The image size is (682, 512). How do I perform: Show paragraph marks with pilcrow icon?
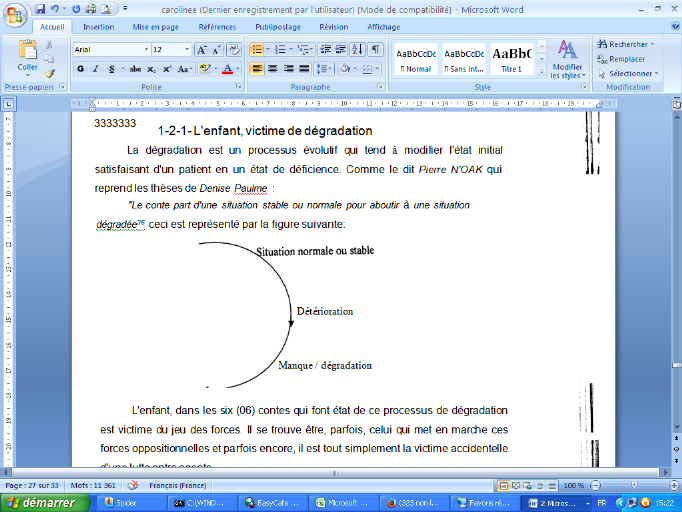tap(376, 49)
